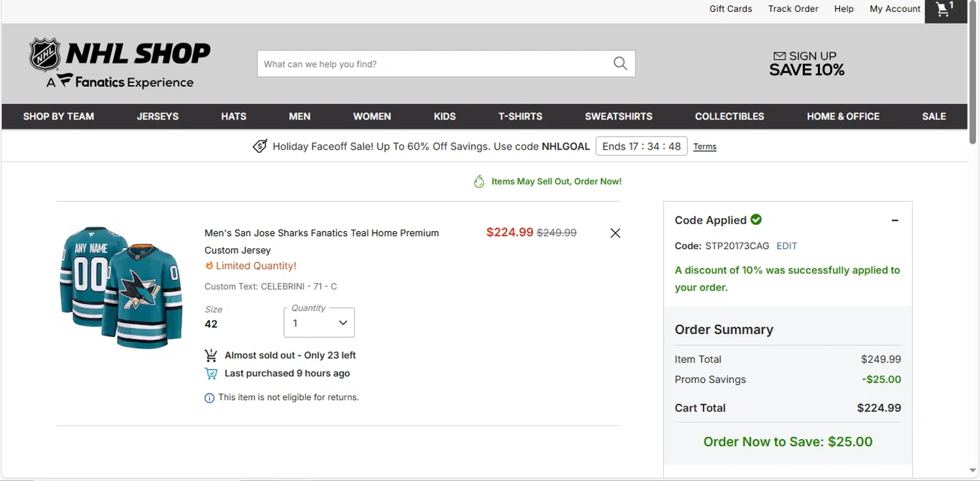Open My Account link
The height and width of the screenshot is (481, 980).
[895, 8]
